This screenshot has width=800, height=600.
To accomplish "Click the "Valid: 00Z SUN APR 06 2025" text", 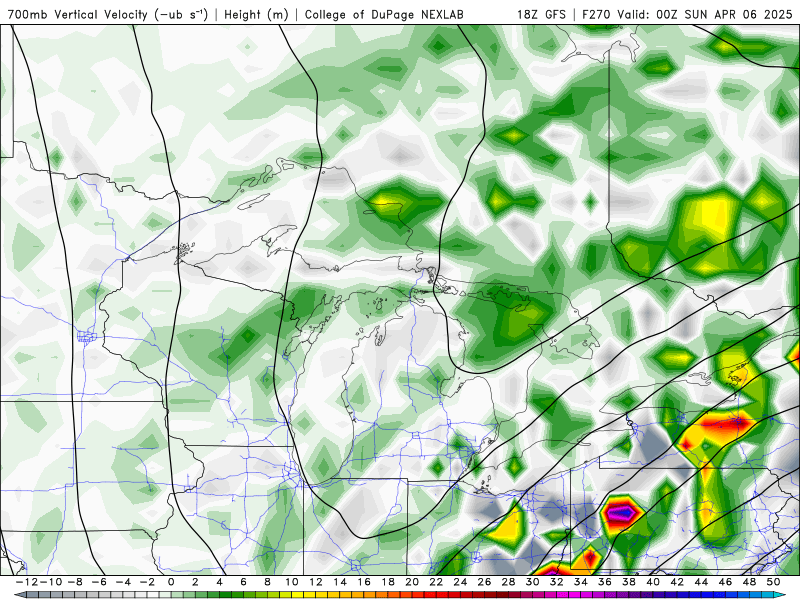I will (x=705, y=14).
